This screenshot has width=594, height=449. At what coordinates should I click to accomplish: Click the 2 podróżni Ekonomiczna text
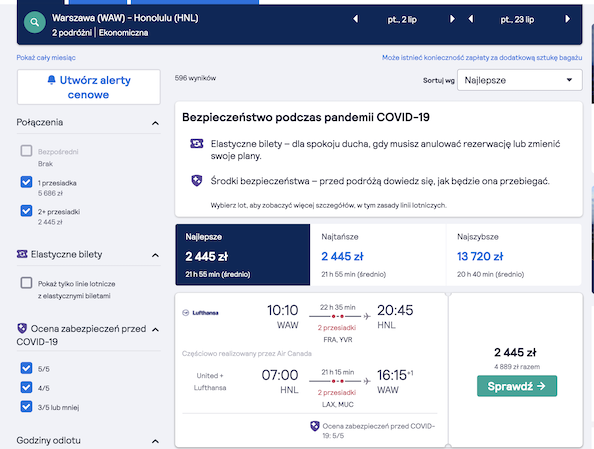100,33
